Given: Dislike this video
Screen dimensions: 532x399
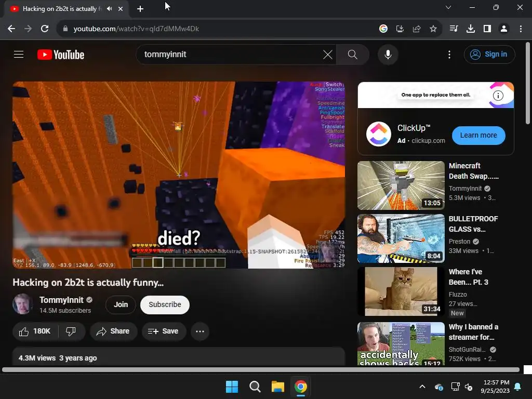Looking at the screenshot, I should pyautogui.click(x=71, y=331).
